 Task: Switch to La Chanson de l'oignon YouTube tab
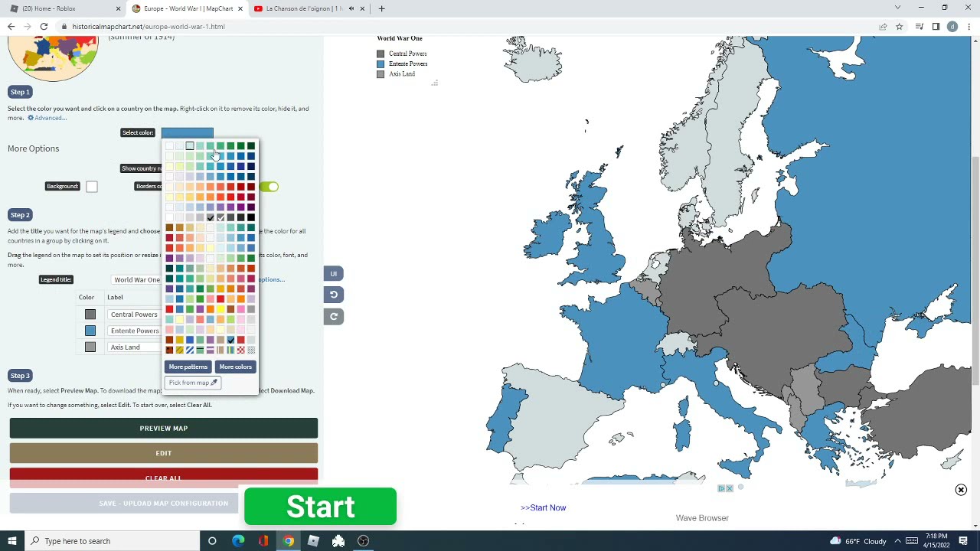click(x=308, y=8)
